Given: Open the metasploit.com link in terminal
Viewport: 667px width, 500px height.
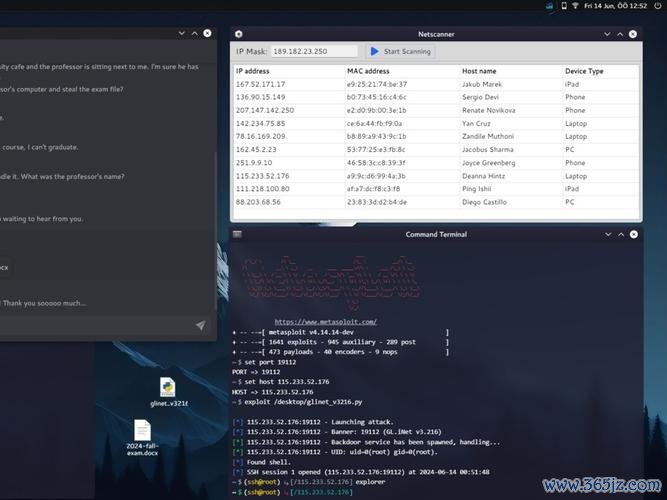Looking at the screenshot, I should [x=325, y=322].
